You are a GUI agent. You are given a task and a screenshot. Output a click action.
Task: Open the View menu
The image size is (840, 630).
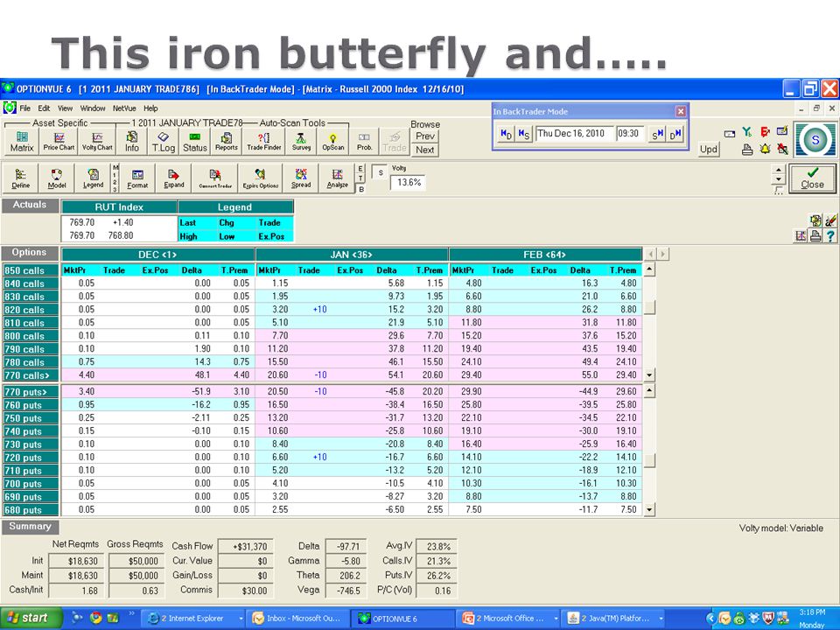click(66, 108)
